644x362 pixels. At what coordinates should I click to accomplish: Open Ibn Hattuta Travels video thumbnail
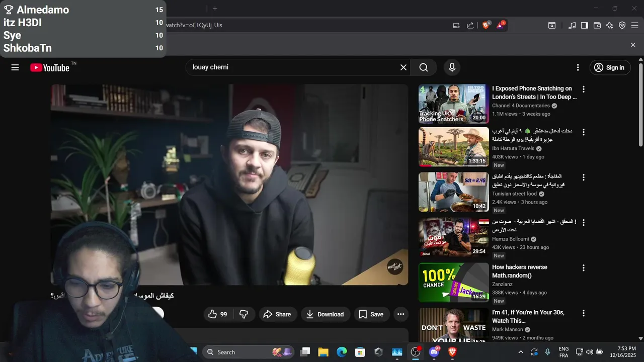click(453, 146)
